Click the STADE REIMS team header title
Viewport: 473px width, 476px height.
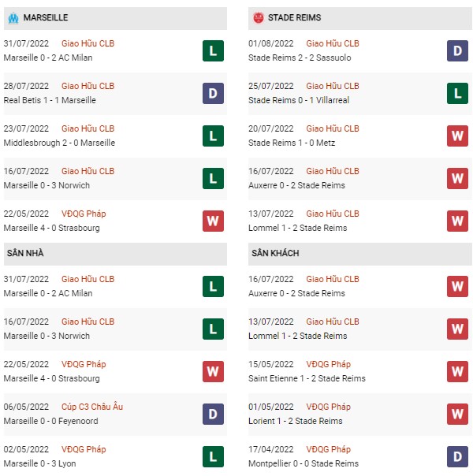click(294, 17)
